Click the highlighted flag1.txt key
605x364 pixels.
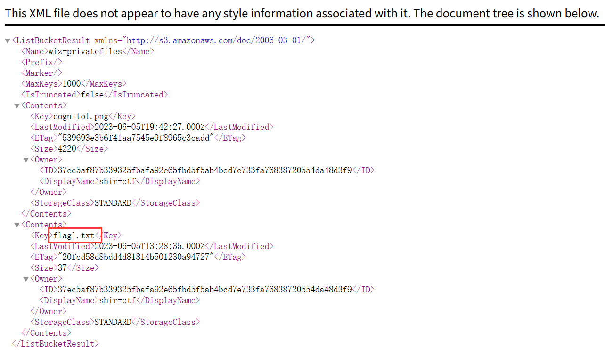[x=74, y=235]
